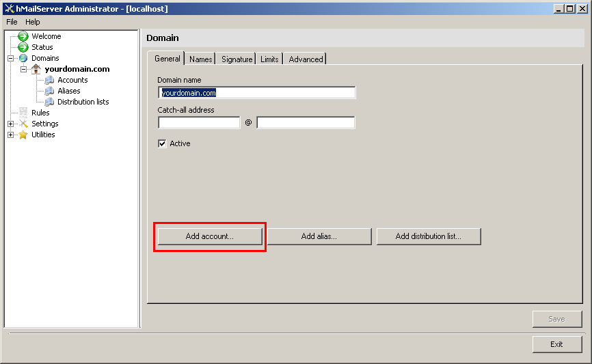This screenshot has width=592, height=364.
Task: Click the Catch-all address domain field after @
Action: 306,123
